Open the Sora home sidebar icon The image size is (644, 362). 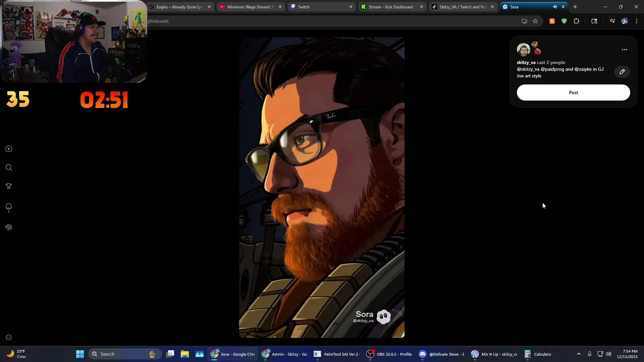tap(9, 149)
